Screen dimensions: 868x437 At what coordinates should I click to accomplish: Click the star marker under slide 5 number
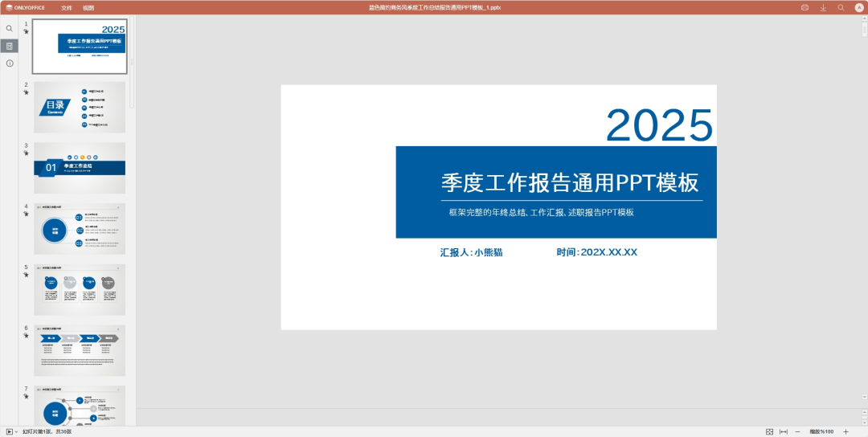tap(26, 275)
